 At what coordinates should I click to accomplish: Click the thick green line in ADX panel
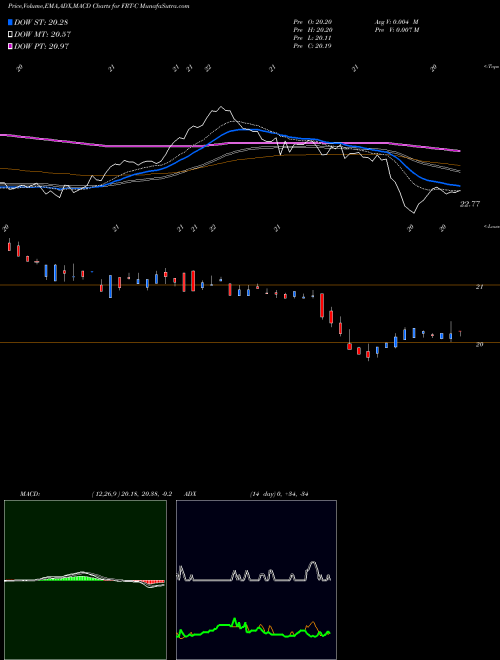(253, 628)
